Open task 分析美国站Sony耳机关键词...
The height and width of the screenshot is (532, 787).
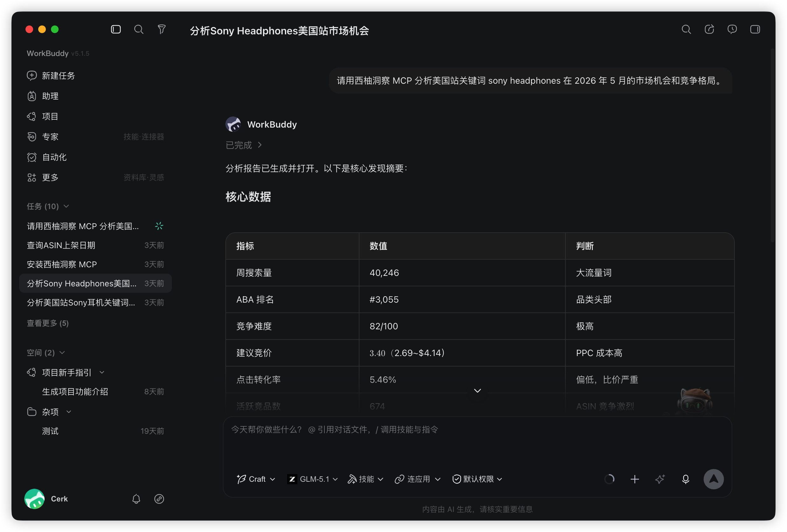click(x=96, y=303)
